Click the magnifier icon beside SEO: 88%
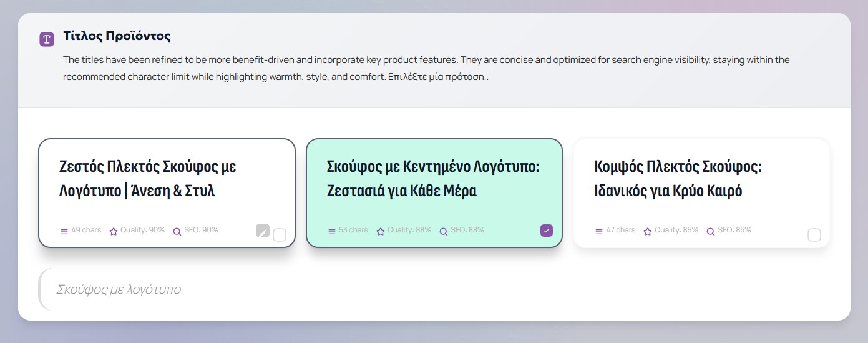 pos(444,231)
